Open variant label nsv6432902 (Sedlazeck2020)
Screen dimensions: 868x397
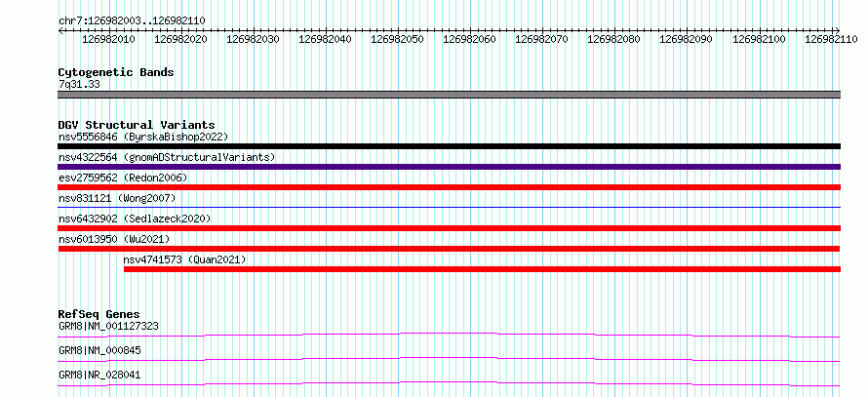click(x=135, y=218)
